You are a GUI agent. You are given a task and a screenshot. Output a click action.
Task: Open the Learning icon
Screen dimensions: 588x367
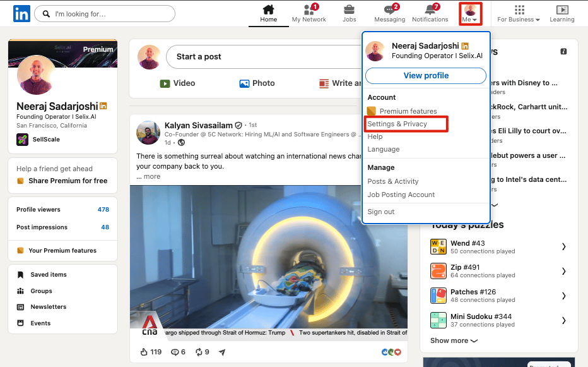click(562, 9)
